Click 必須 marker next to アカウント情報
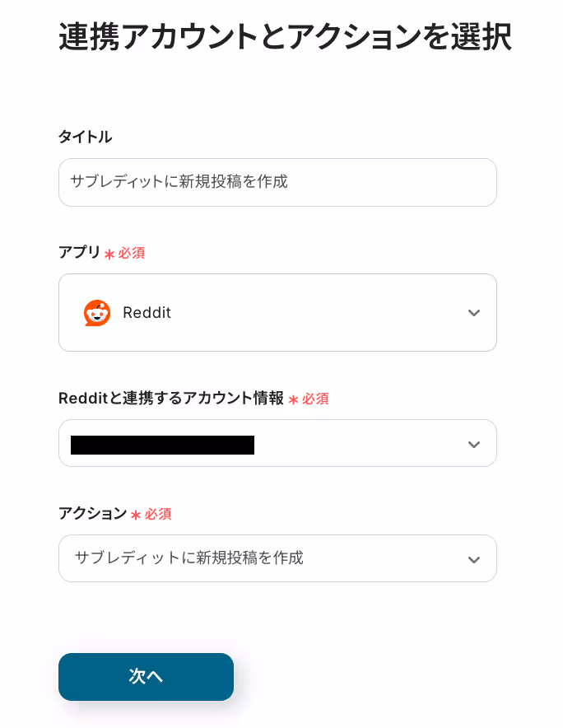The height and width of the screenshot is (728, 563). pyautogui.click(x=315, y=399)
